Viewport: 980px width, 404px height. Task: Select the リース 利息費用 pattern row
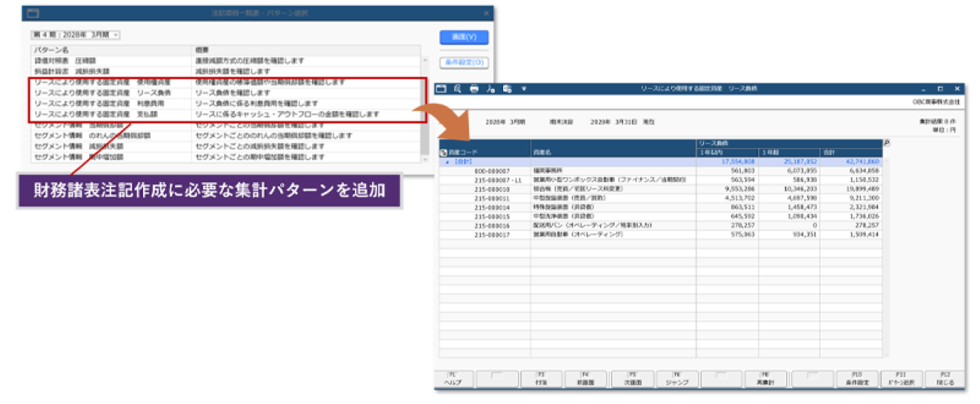click(x=226, y=104)
